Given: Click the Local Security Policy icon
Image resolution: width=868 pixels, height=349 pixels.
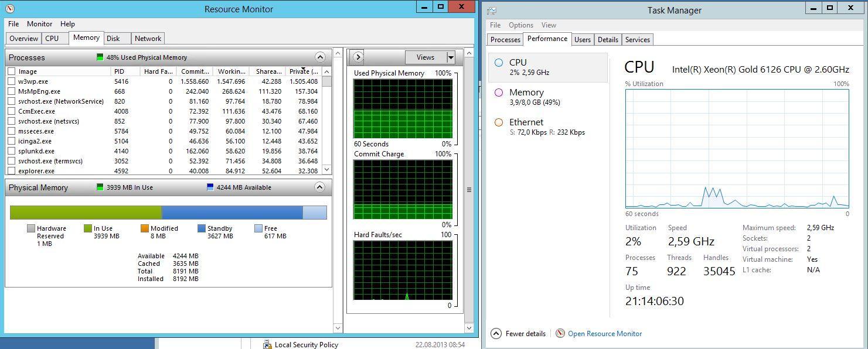Looking at the screenshot, I should [x=267, y=344].
